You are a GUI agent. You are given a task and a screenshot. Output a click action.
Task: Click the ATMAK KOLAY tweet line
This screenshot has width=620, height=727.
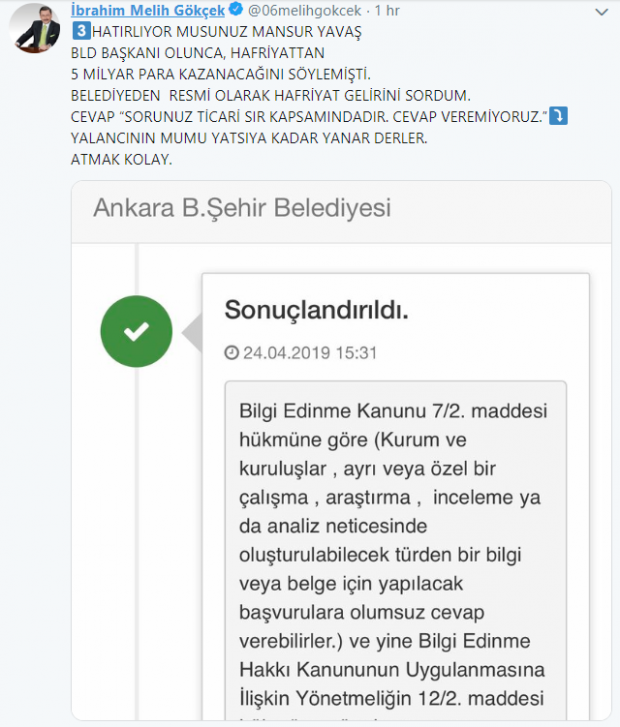point(121,159)
